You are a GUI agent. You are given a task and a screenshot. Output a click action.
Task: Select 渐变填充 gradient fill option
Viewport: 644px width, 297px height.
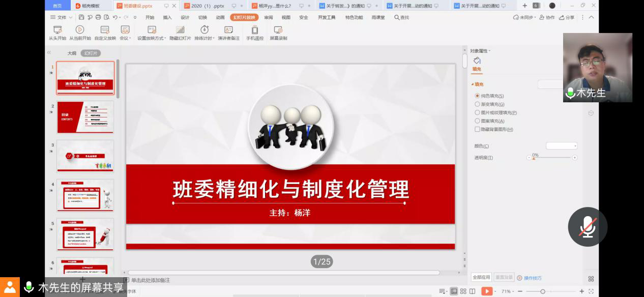477,104
